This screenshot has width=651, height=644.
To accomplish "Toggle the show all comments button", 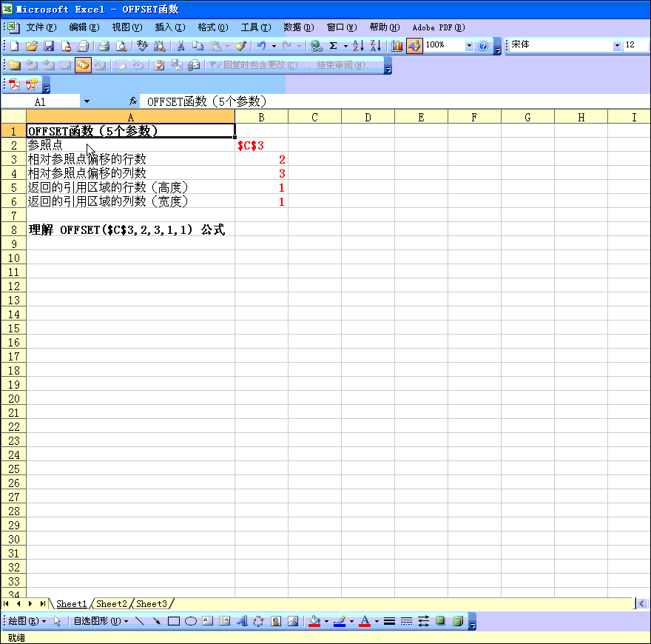I will [x=83, y=65].
